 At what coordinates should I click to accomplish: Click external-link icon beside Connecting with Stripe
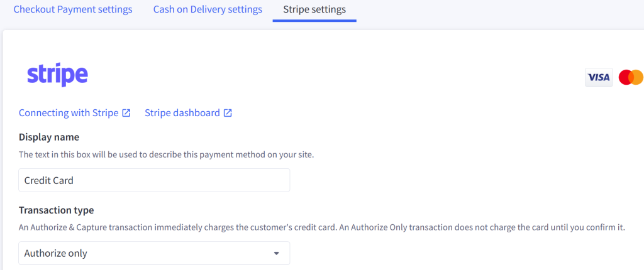click(x=126, y=113)
